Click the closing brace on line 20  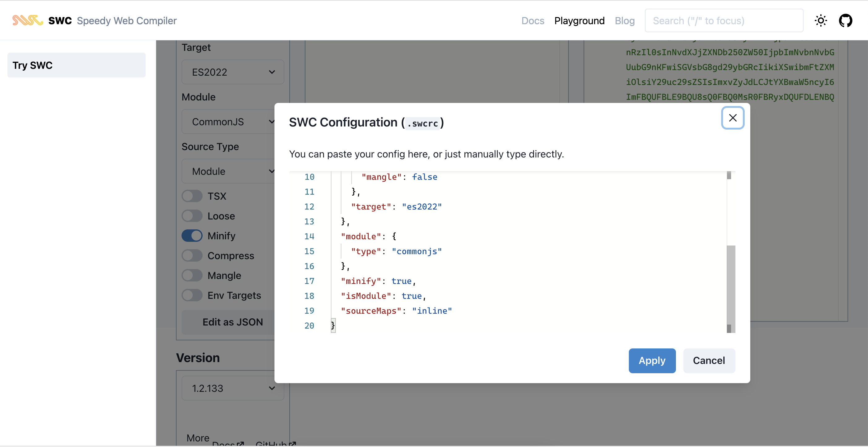point(333,325)
